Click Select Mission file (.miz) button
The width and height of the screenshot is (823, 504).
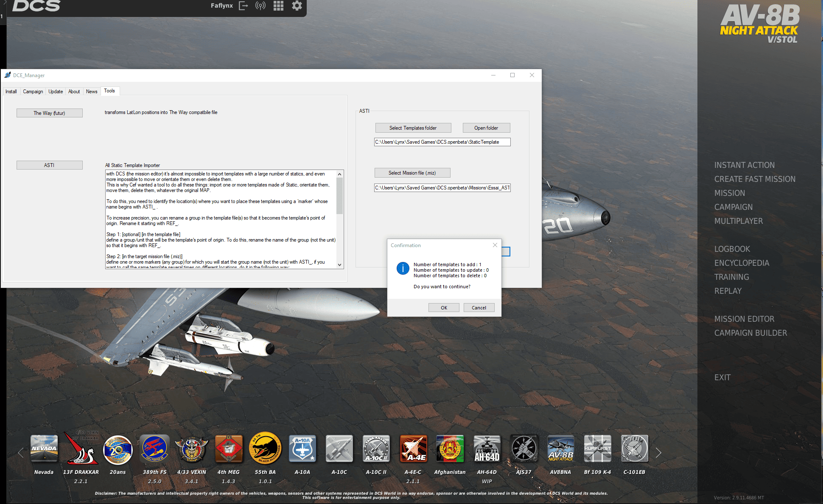412,173
